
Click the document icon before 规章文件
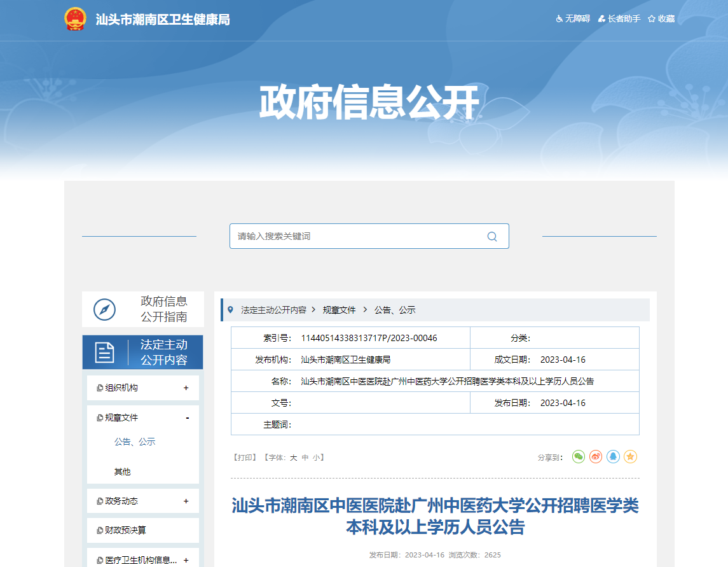[99, 418]
